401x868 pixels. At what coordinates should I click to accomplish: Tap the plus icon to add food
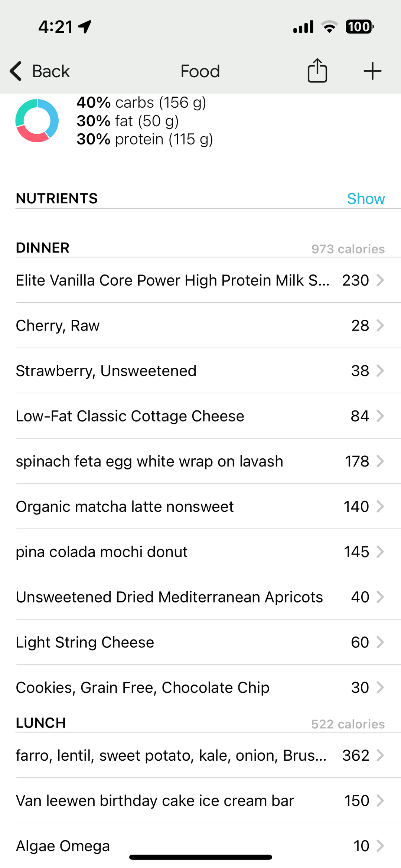pos(372,71)
